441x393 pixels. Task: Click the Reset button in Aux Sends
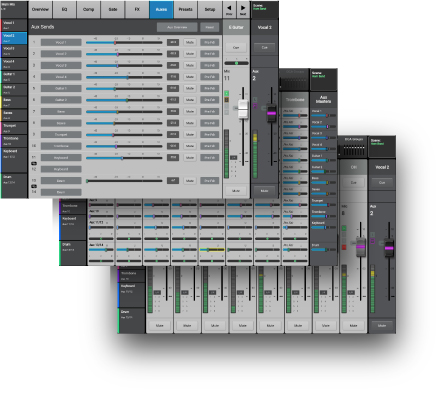pyautogui.click(x=209, y=27)
